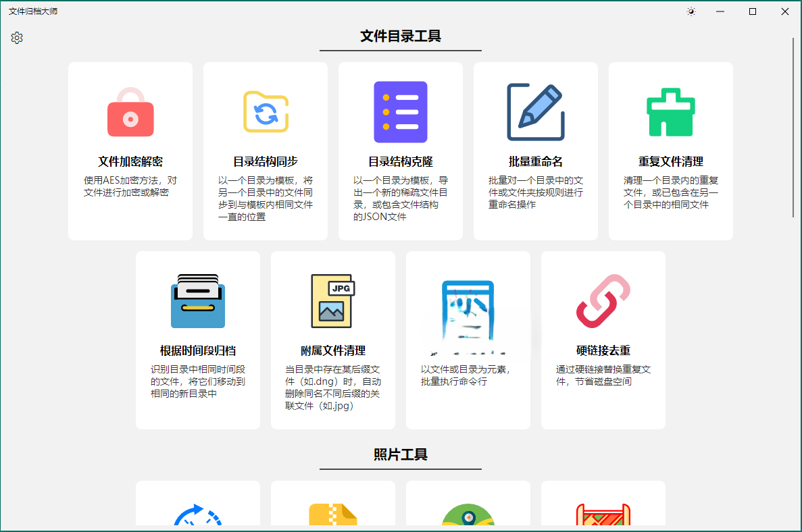Close the 文件归档大师 window

(x=785, y=11)
